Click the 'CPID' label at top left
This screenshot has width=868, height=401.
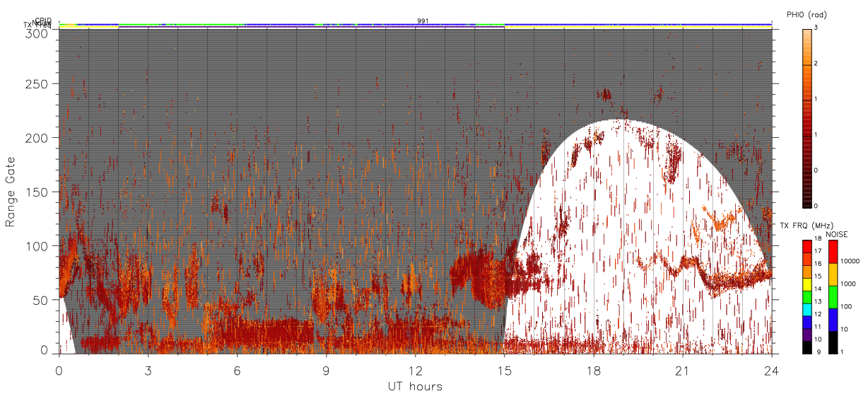click(43, 21)
